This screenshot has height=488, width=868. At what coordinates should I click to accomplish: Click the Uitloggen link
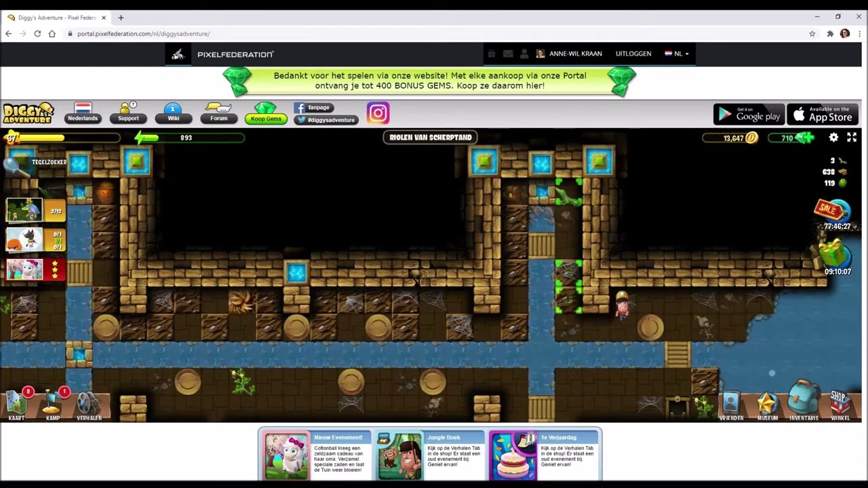(x=633, y=54)
